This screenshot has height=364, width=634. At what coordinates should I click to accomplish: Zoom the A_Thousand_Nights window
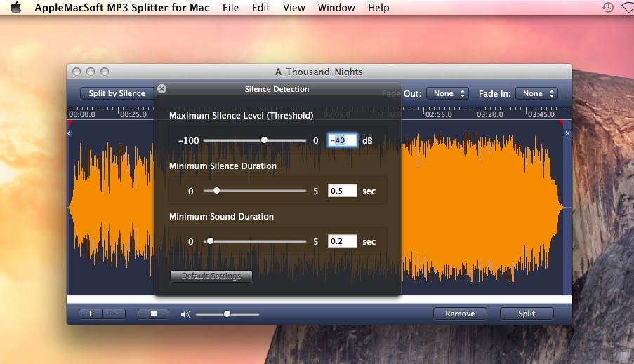pos(105,72)
